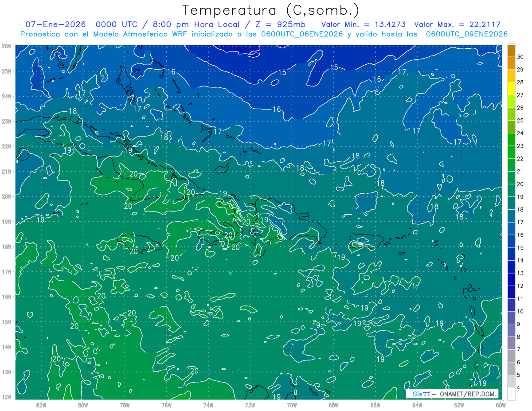
Task: Click longitude axis label "60W"
Action: 501,404
